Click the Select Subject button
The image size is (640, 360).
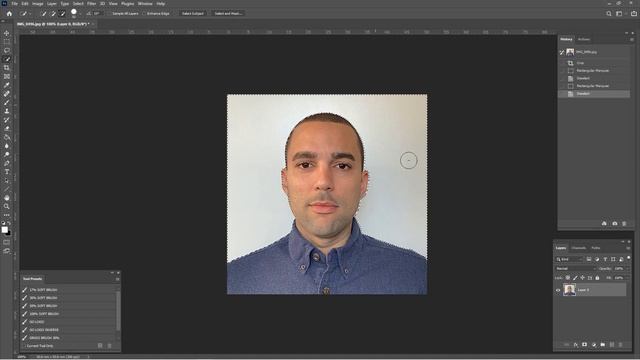(x=193, y=13)
